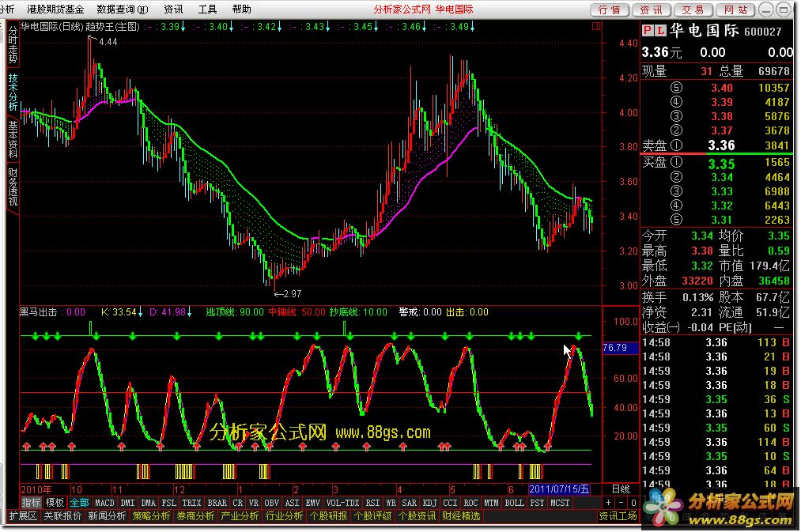Open 策略分析 tab
801x532 pixels.
click(151, 516)
